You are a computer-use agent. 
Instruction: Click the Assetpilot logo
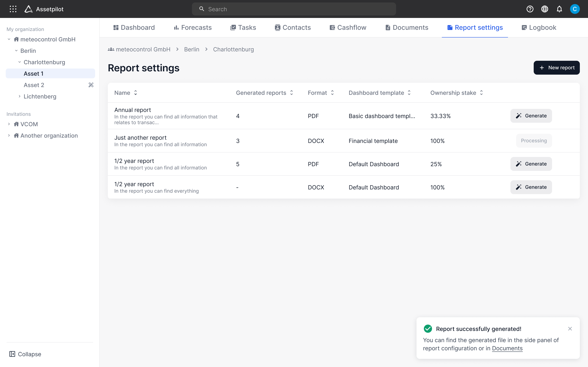coord(29,9)
